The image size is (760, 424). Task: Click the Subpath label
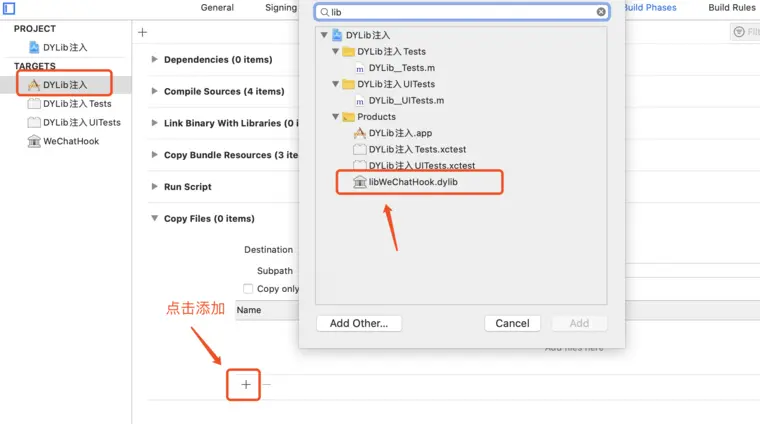[275, 271]
